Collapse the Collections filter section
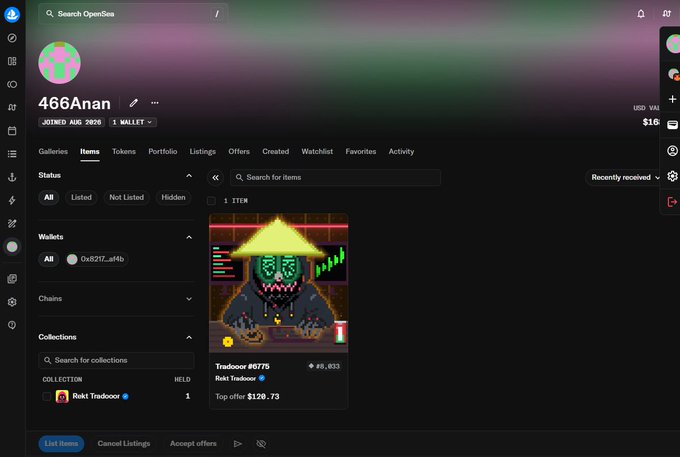This screenshot has width=680, height=457. 189,337
